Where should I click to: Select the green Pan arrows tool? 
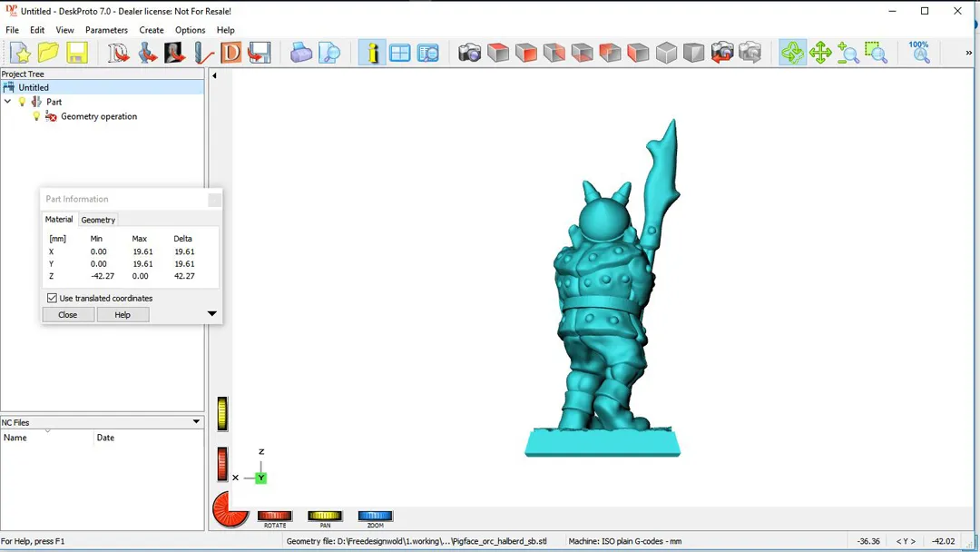tap(820, 53)
